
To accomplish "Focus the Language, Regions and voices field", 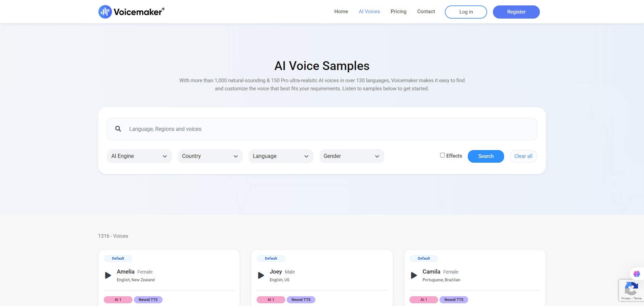I will point(328,129).
